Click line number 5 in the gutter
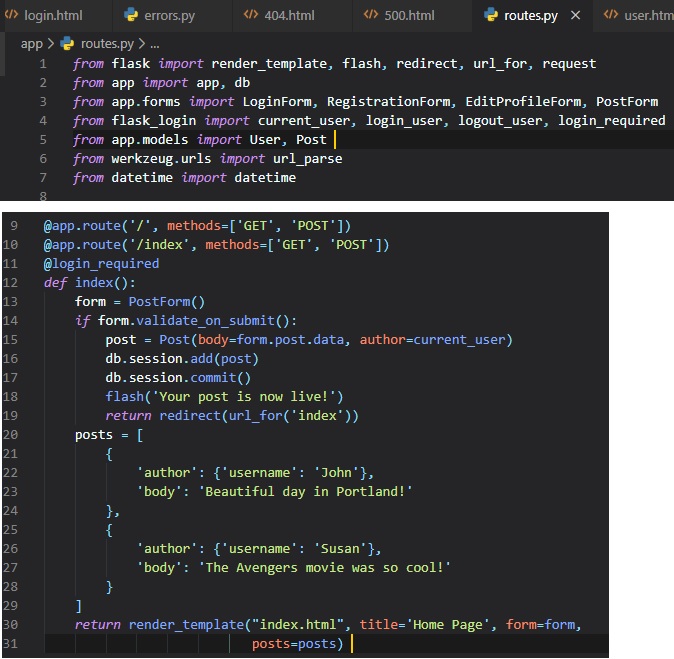Image resolution: width=674 pixels, height=659 pixels. pos(42,140)
